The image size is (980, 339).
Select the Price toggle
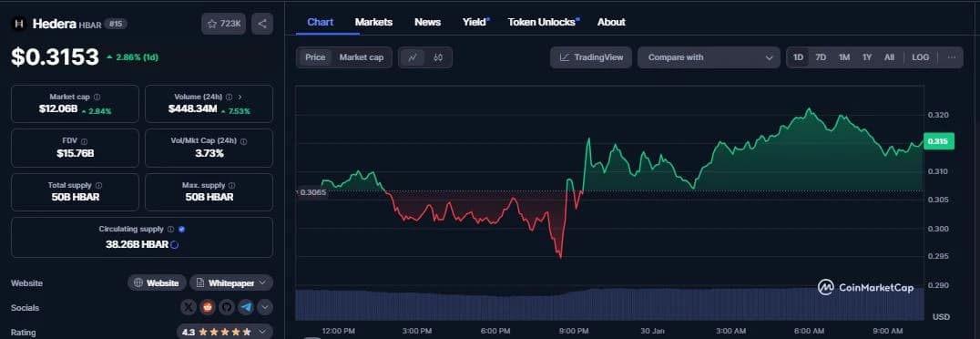315,57
